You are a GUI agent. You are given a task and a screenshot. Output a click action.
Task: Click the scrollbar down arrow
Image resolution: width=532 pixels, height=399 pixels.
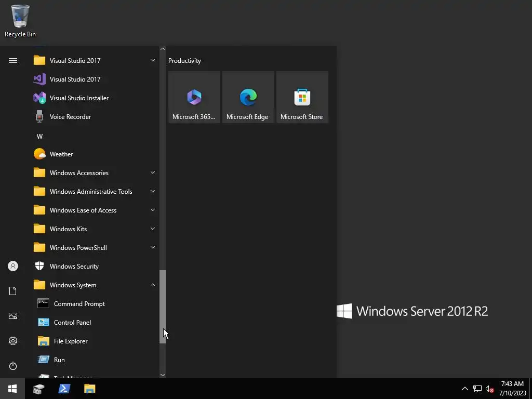(x=163, y=375)
